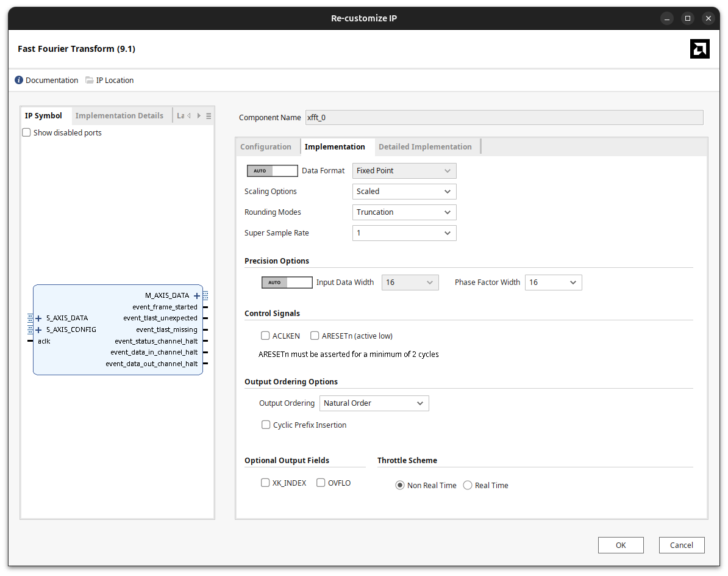Click the S_AXIS_DATA bus connector icon
This screenshot has width=728, height=576.
coord(30,318)
